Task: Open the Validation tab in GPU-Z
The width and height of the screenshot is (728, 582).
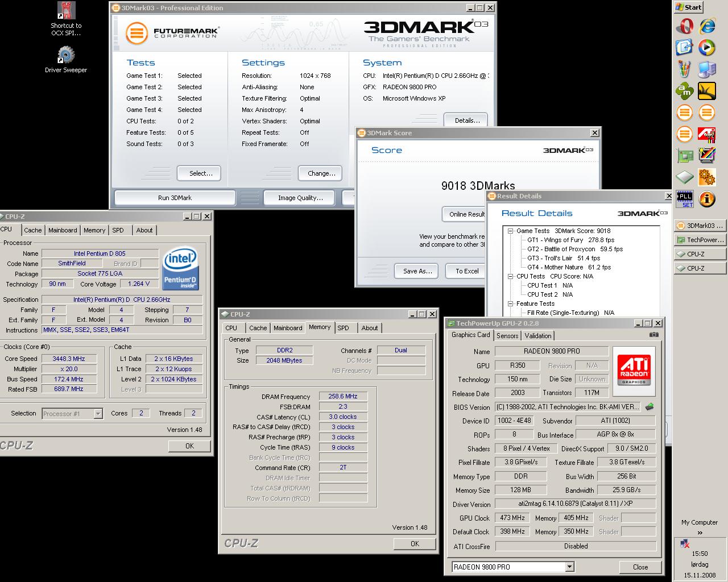Action: click(x=538, y=336)
